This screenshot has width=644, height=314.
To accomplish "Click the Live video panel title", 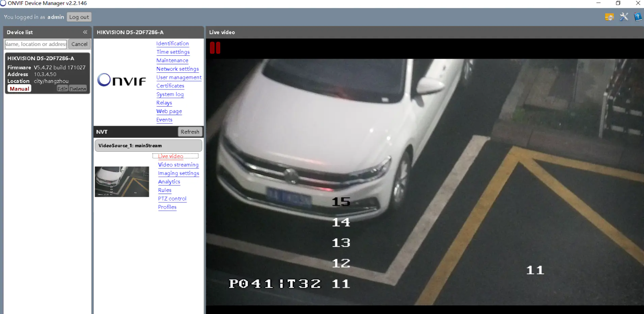I will (x=222, y=32).
